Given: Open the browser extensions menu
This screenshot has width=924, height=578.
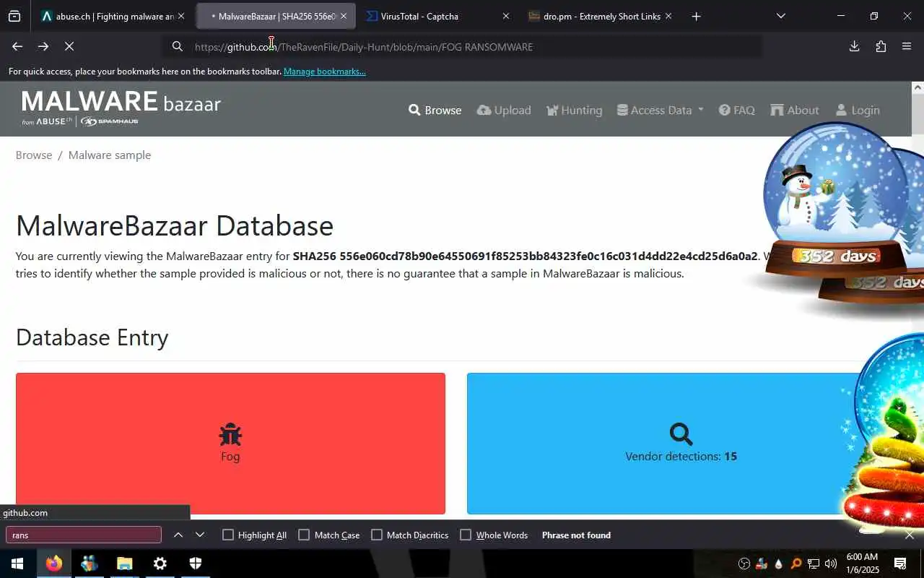Looking at the screenshot, I should pos(881,46).
